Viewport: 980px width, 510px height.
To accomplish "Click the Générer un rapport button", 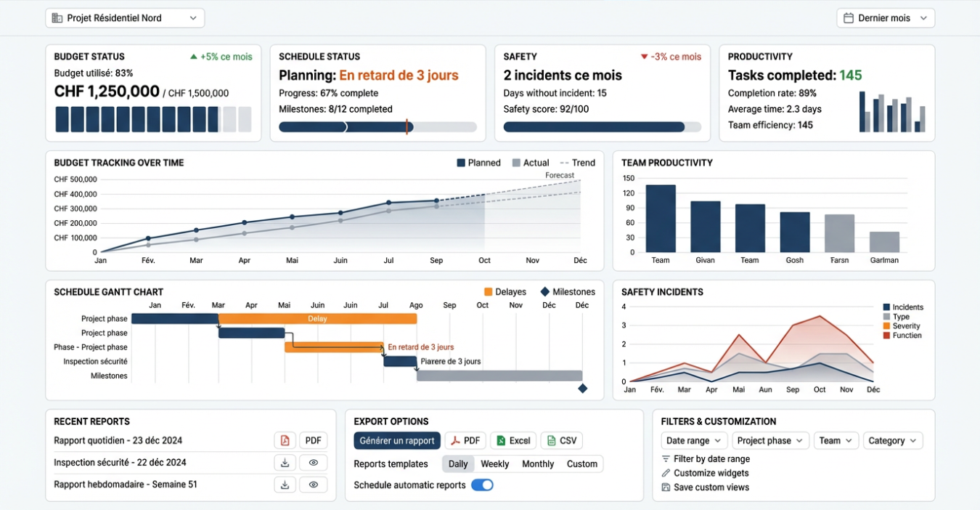I will tap(397, 440).
